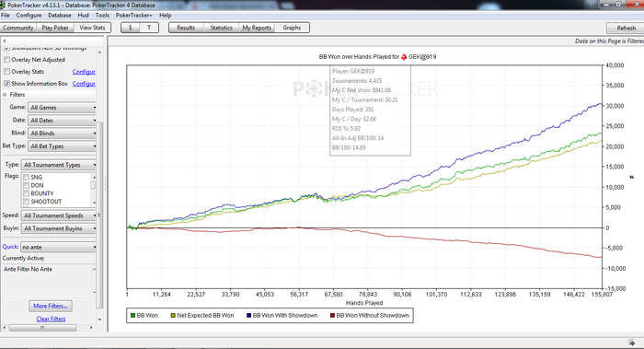The height and width of the screenshot is (349, 644).
Task: Collapse the left panel using top arrow
Action: (x=5, y=41)
